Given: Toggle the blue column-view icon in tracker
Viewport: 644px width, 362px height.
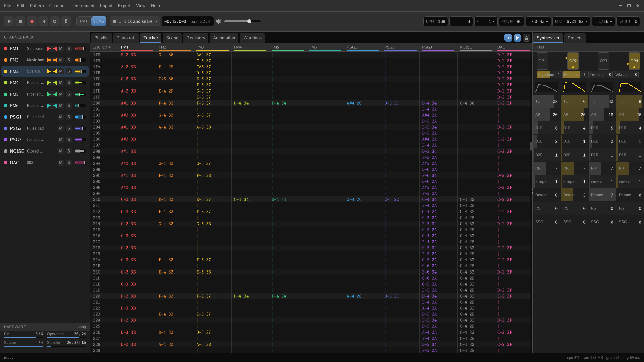Looking at the screenshot, I should point(508,38).
